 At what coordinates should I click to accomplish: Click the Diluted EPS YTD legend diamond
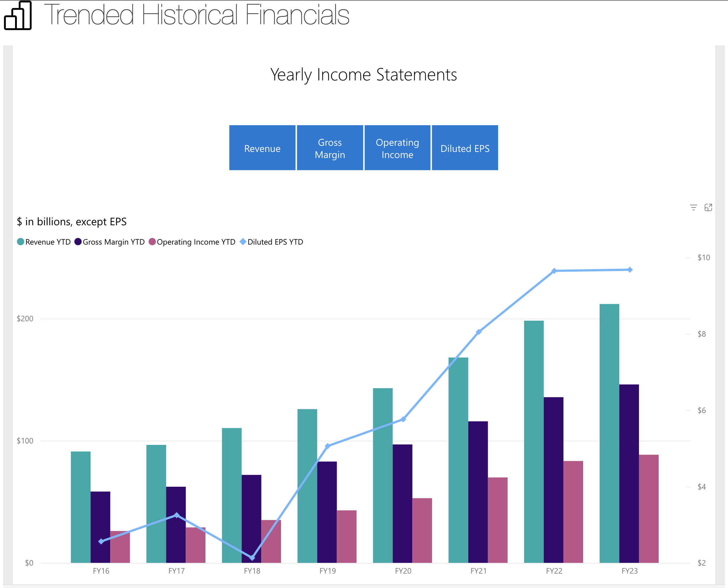(x=242, y=242)
